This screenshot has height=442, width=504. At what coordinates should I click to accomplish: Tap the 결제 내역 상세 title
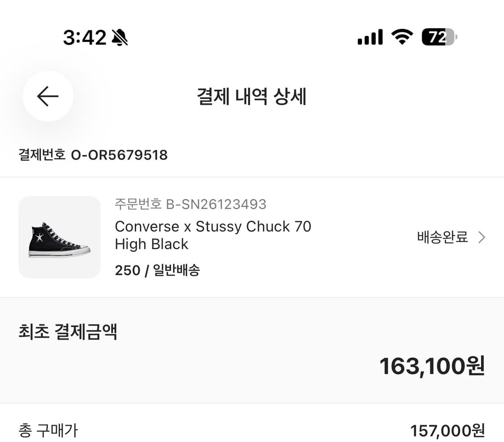coord(252,98)
